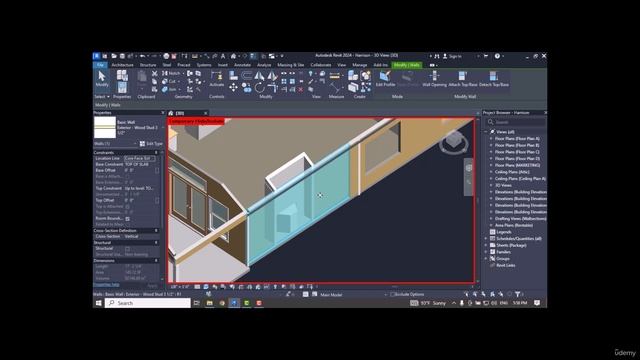Select the Mirror - Draw Axis tool
The image size is (640, 360).
[272, 75]
